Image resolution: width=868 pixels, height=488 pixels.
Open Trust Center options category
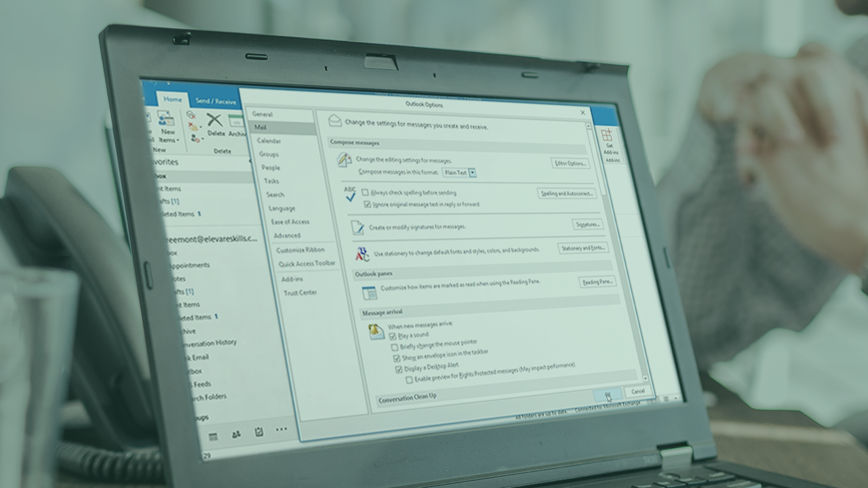coord(300,293)
